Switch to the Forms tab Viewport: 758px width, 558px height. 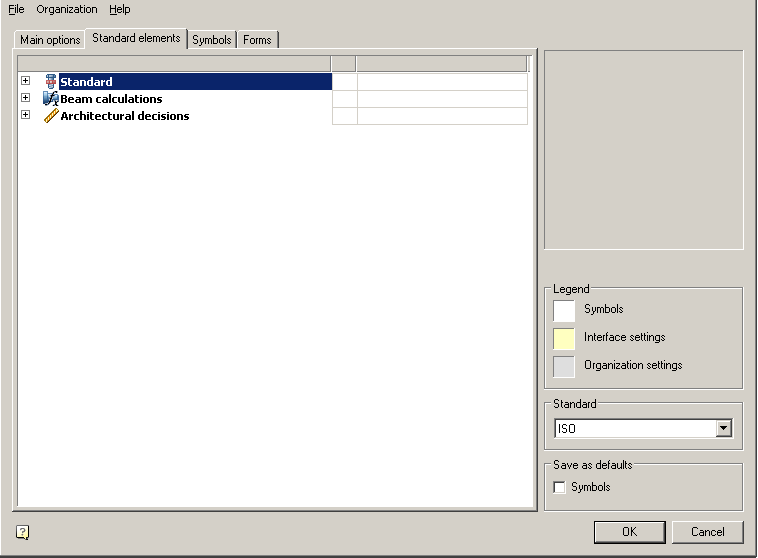point(257,40)
